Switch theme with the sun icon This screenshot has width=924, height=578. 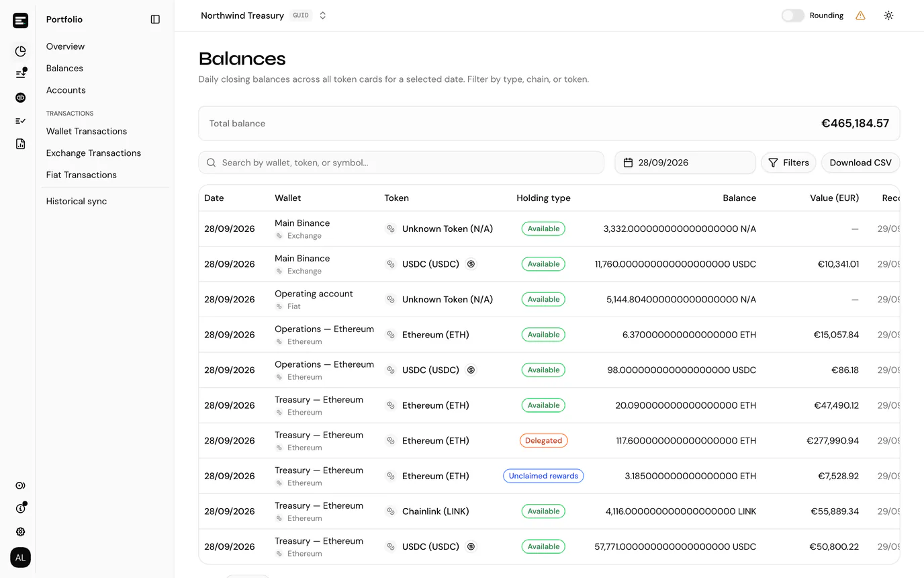(888, 15)
